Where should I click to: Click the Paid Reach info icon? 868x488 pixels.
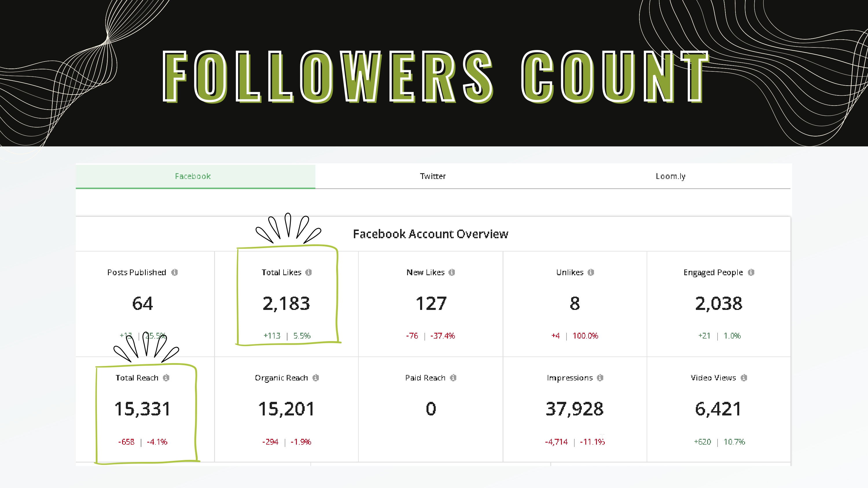(x=453, y=378)
